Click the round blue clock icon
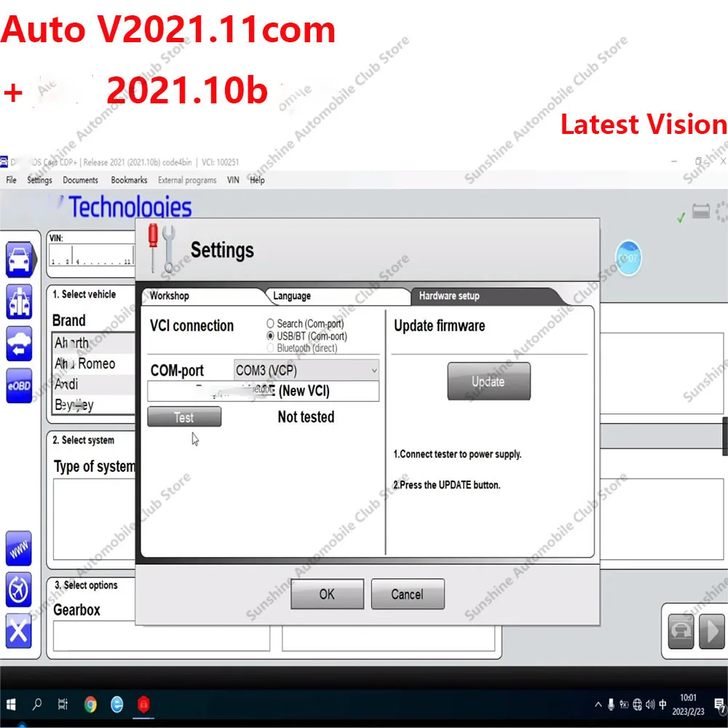This screenshot has width=728, height=728. coord(628,258)
